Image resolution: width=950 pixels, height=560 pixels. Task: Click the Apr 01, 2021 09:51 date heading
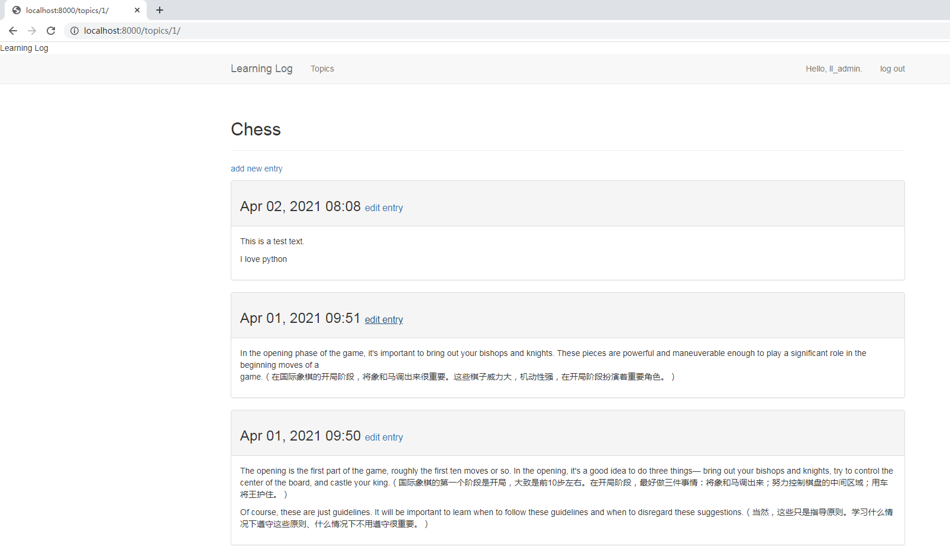(300, 318)
